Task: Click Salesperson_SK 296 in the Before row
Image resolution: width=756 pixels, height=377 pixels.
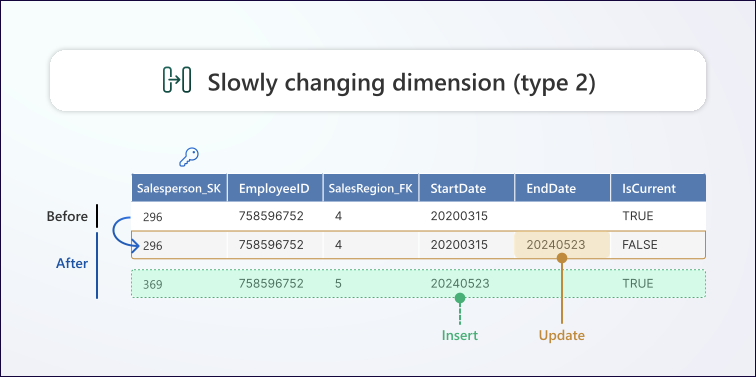Action: pos(152,217)
